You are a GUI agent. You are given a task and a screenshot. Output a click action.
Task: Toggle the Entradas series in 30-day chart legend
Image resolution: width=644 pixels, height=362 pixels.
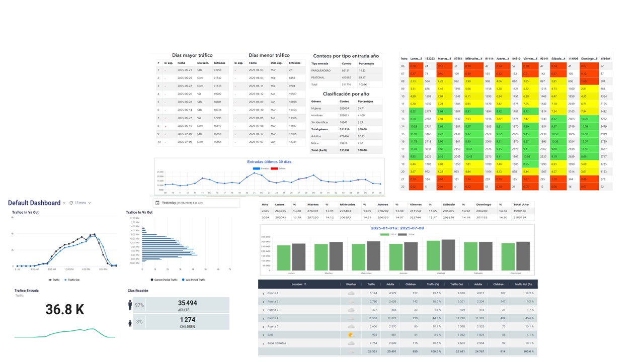257,168
